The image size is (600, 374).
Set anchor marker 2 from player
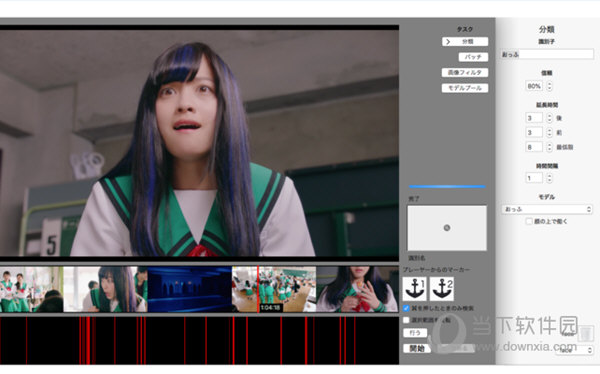click(x=442, y=289)
